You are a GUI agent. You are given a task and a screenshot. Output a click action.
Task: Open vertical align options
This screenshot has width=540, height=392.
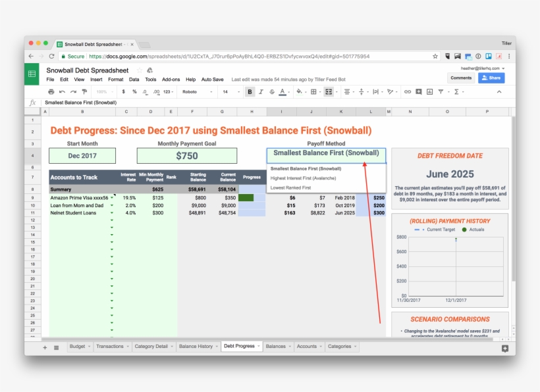(x=362, y=92)
